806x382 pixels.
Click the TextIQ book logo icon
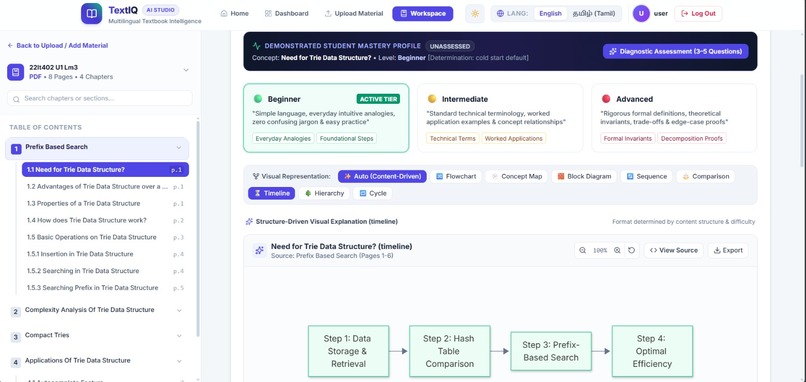point(91,14)
